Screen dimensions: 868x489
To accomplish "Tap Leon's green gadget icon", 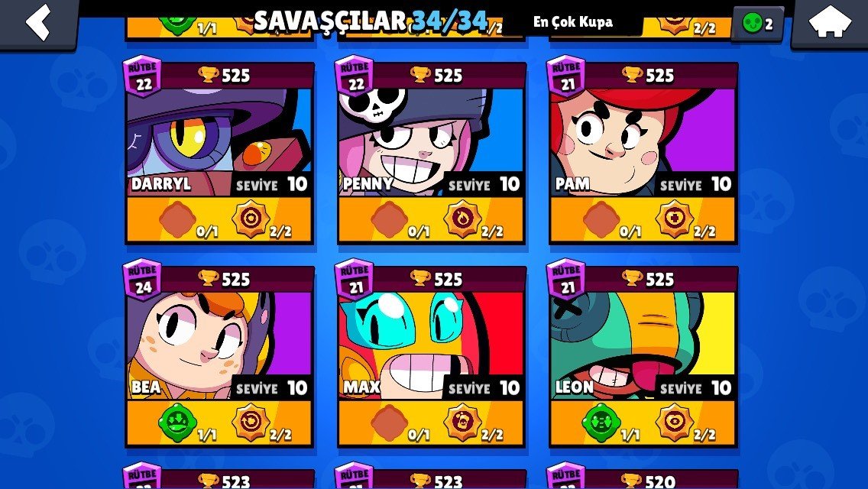I will click(x=601, y=423).
